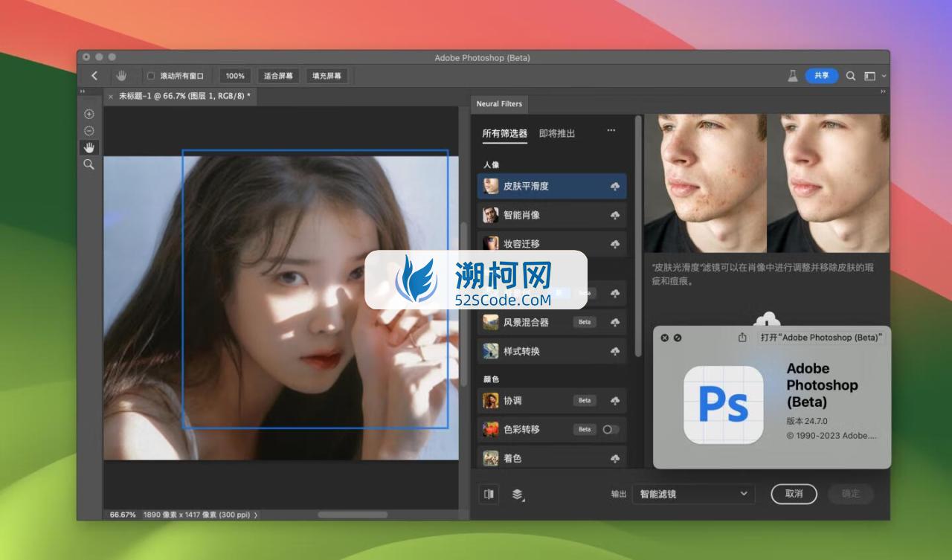952x560 pixels.
Task: Close the 未标题-1 document tab
Action: (111, 97)
